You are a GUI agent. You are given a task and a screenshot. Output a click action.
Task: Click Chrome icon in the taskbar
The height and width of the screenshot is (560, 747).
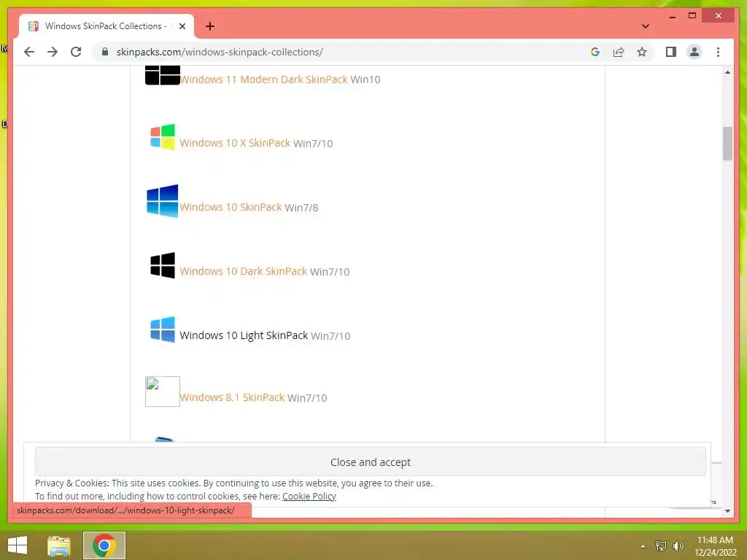[x=104, y=545]
